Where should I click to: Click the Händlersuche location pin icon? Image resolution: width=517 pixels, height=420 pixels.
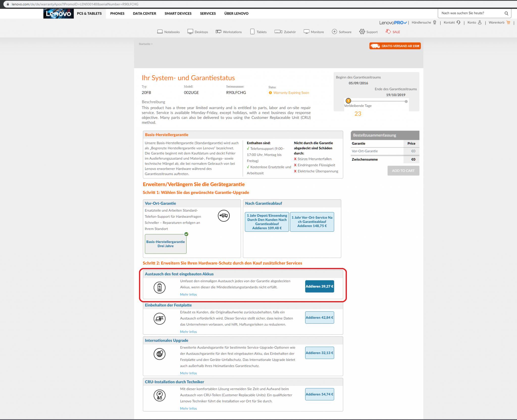[434, 22]
